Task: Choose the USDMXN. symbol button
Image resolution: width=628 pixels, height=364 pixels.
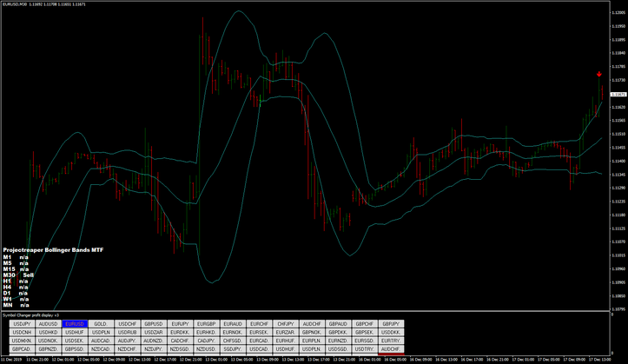Action: tap(22, 341)
